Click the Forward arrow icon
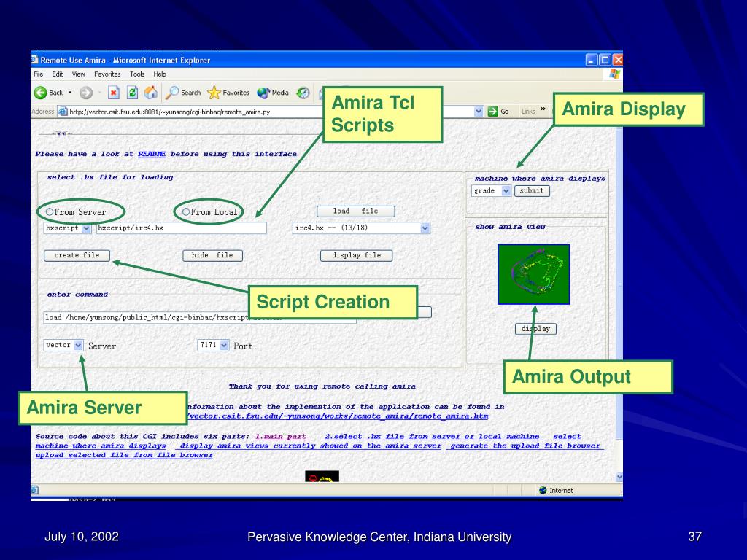Image resolution: width=747 pixels, height=560 pixels. (85, 93)
